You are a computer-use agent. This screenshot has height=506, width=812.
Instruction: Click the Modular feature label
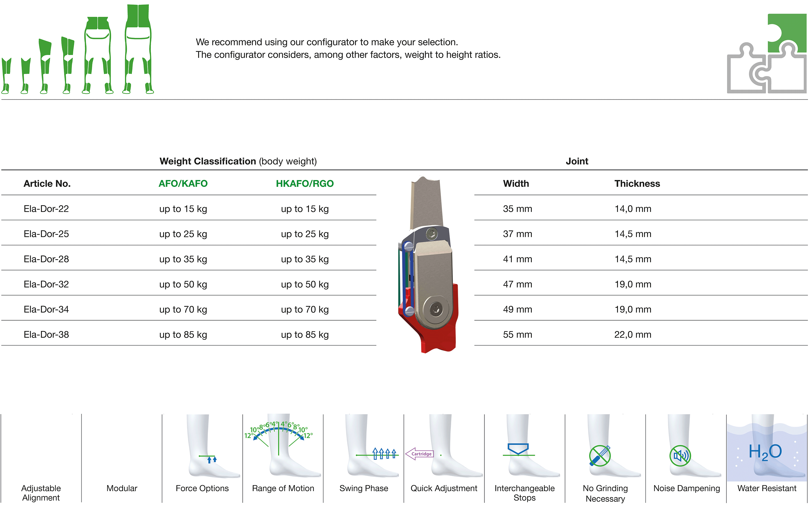point(122,488)
